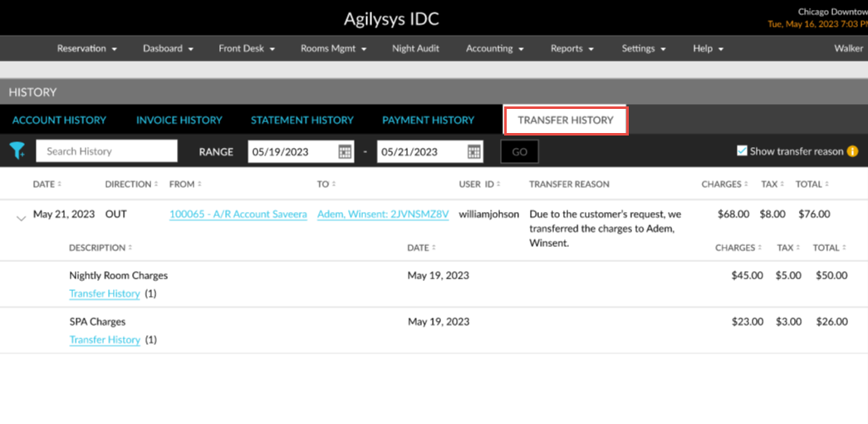The height and width of the screenshot is (424, 868).
Task: Sort by top TAX column header
Action: point(773,184)
